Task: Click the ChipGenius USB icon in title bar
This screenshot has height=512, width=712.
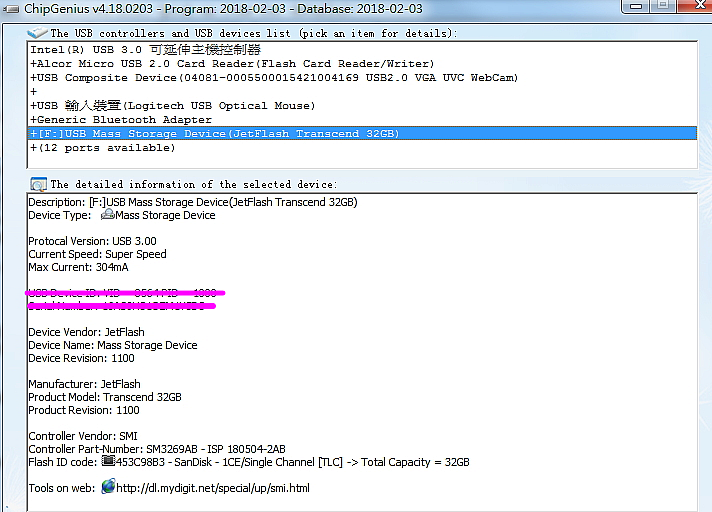Action: (x=11, y=9)
